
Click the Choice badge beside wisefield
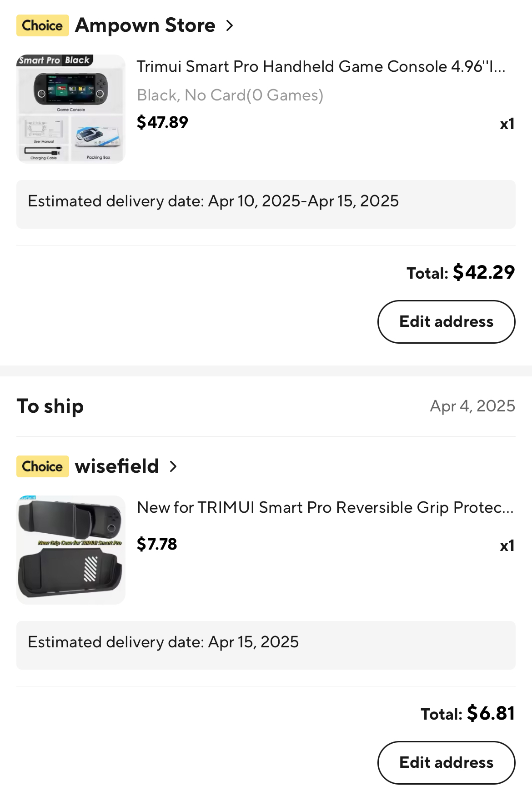click(42, 466)
